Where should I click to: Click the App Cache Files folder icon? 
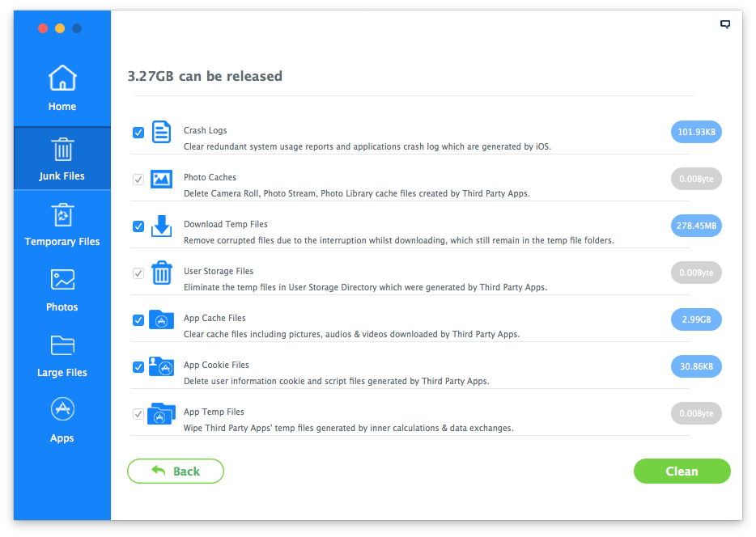tap(162, 319)
